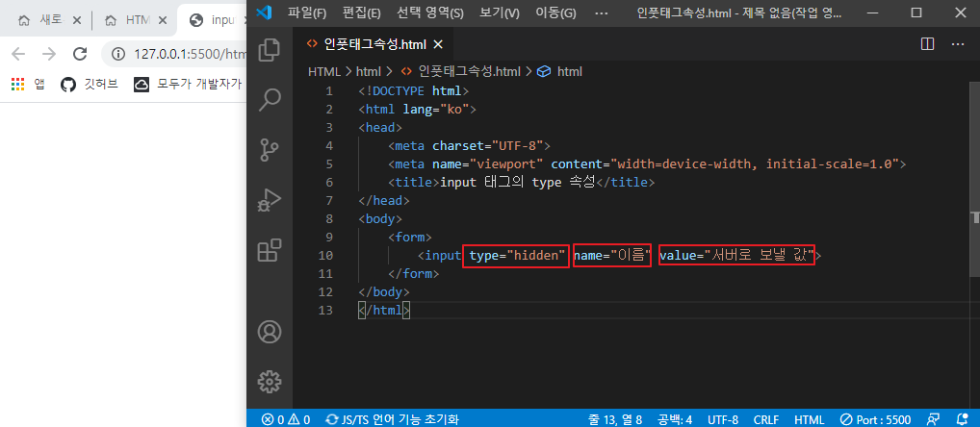
Task: Close the HTM Chrome tab
Action: pyautogui.click(x=163, y=20)
